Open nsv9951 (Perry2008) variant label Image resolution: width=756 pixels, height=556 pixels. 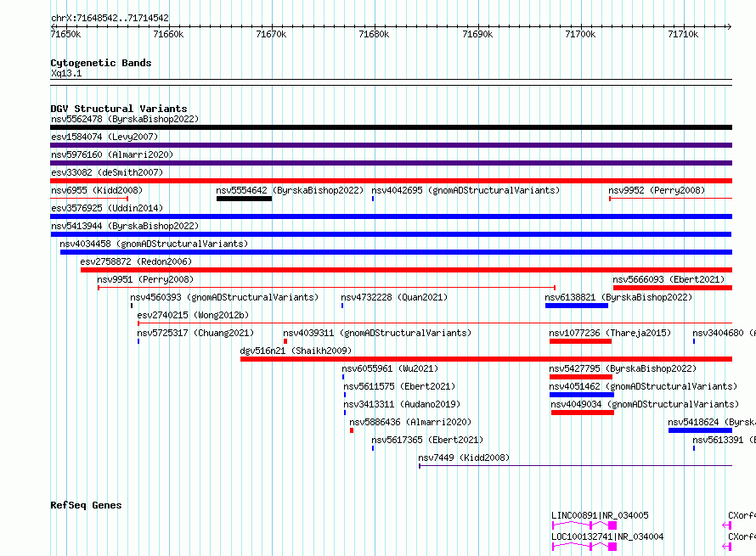pos(145,279)
